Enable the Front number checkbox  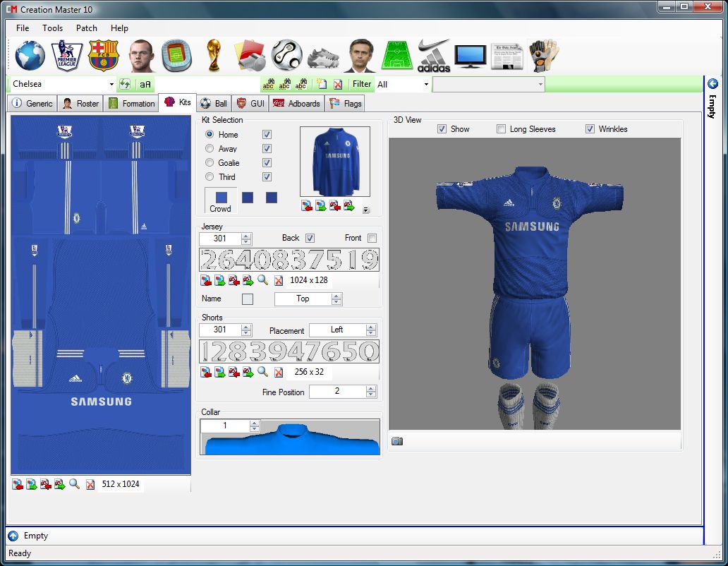pos(372,239)
